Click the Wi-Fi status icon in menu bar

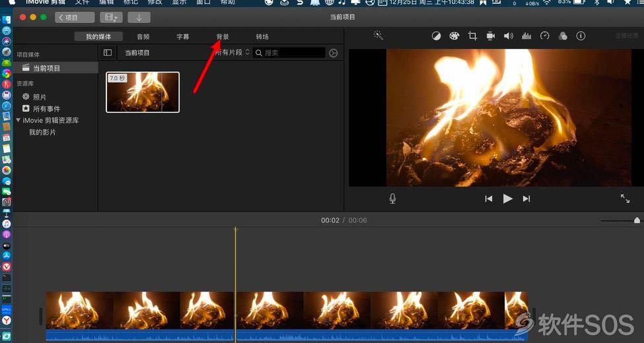(x=547, y=2)
